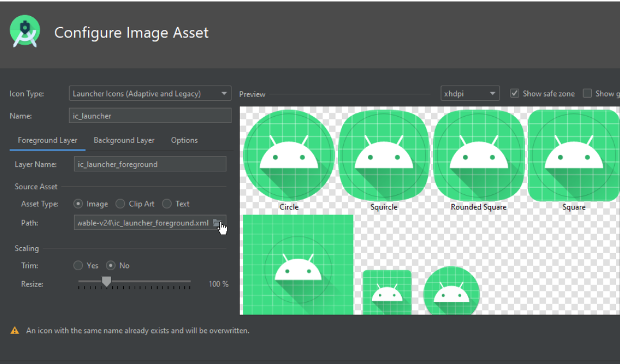Select the Image asset type radio button

click(78, 204)
